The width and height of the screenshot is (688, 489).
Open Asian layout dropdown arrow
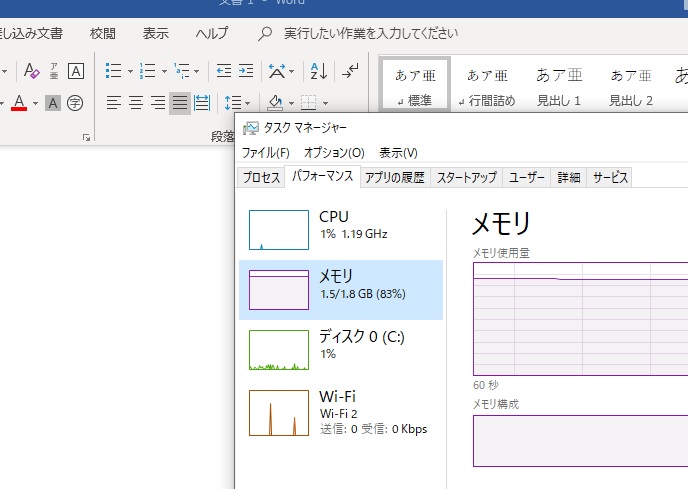coord(292,71)
